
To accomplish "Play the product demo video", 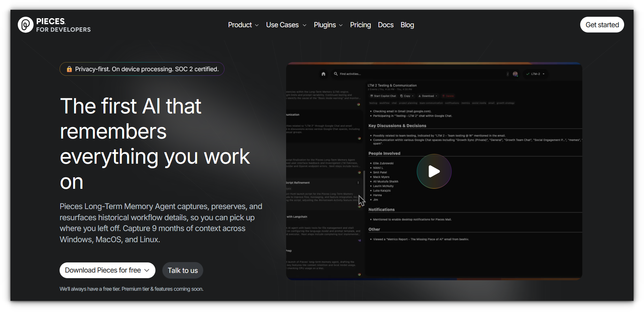I will [x=434, y=171].
